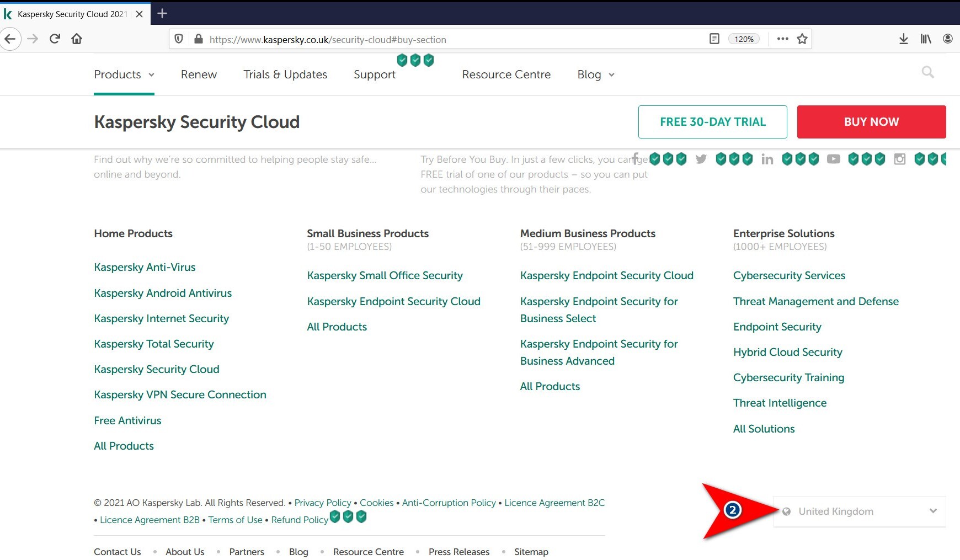Open the Kaspersky Total Security link
Image resolution: width=960 pixels, height=560 pixels.
tap(153, 344)
